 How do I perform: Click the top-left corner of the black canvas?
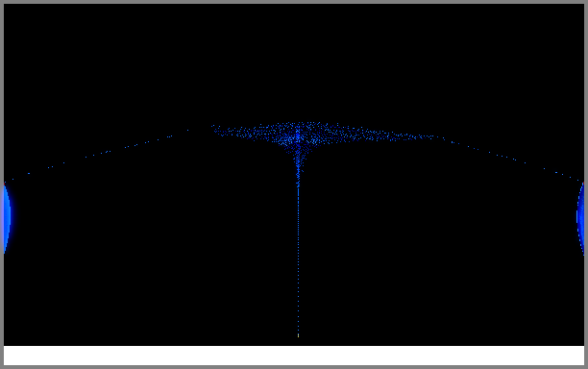pos(6,6)
